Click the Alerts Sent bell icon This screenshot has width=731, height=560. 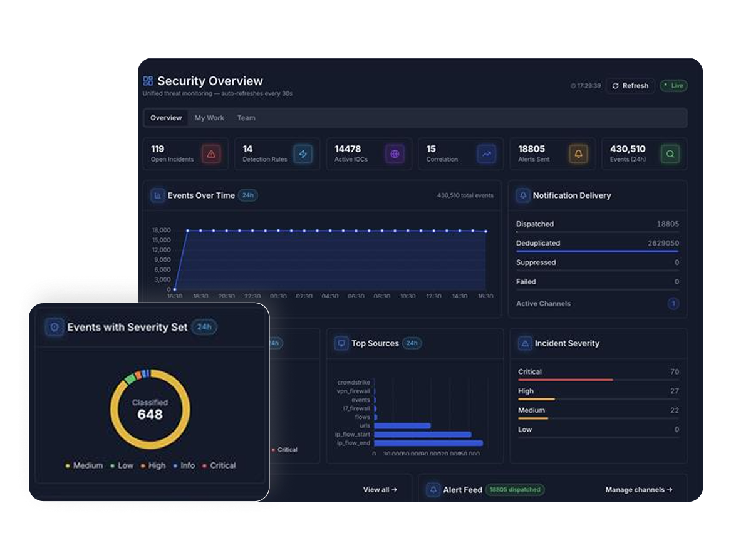coord(578,154)
